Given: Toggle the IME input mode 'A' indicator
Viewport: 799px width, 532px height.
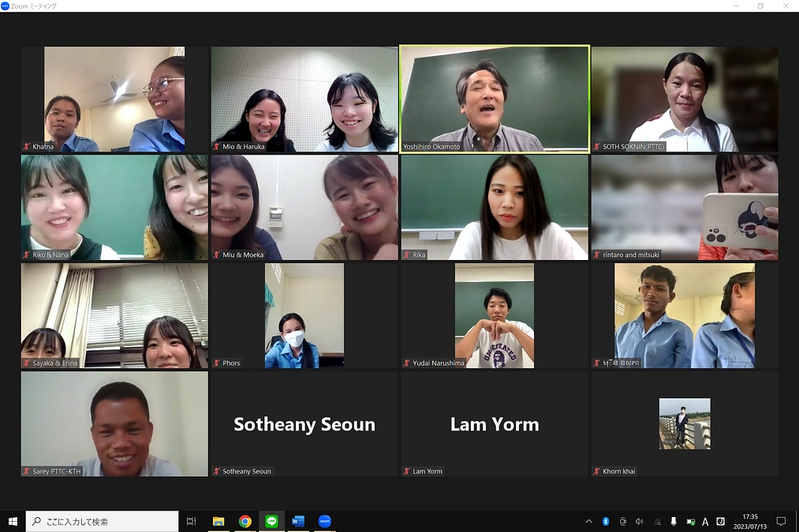Looking at the screenshot, I should tap(705, 521).
